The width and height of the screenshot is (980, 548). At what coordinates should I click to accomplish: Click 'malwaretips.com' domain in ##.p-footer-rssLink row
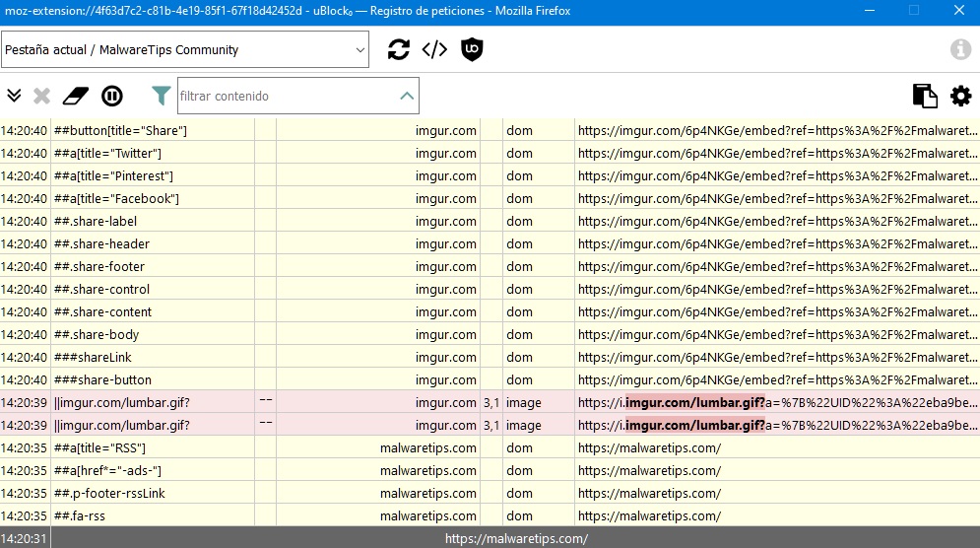(428, 493)
